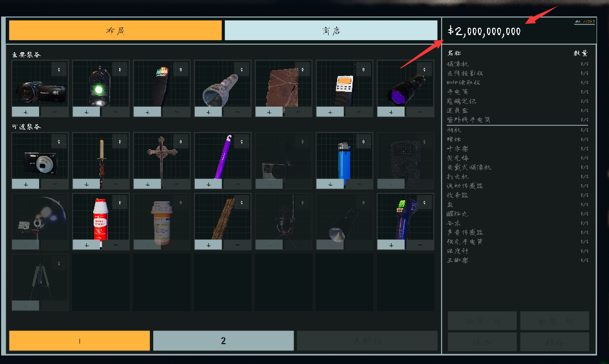The image size is (609, 364).
Task: Select orange loadout page 1 button
Action: tap(79, 341)
